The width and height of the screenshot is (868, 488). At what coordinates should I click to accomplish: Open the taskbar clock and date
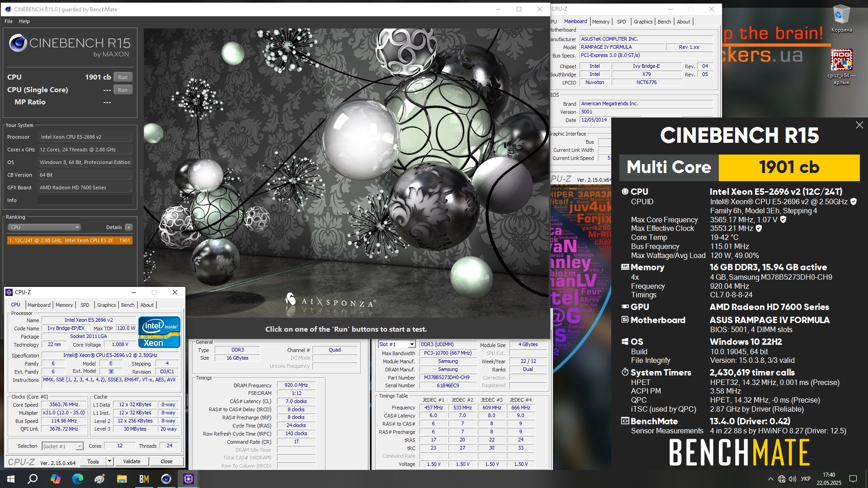(x=829, y=479)
